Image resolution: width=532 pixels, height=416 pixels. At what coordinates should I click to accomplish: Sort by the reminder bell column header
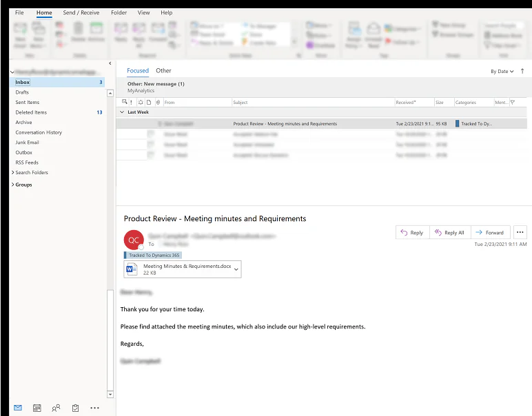[141, 102]
